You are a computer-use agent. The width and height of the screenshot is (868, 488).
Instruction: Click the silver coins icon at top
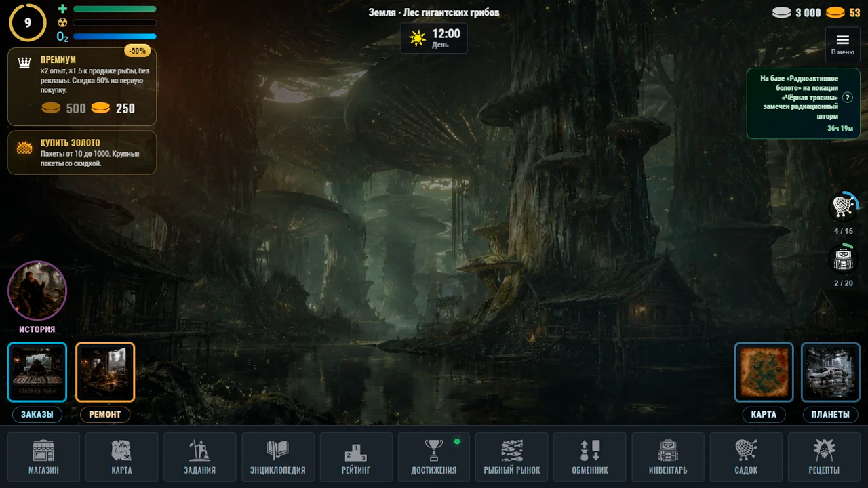pos(782,13)
